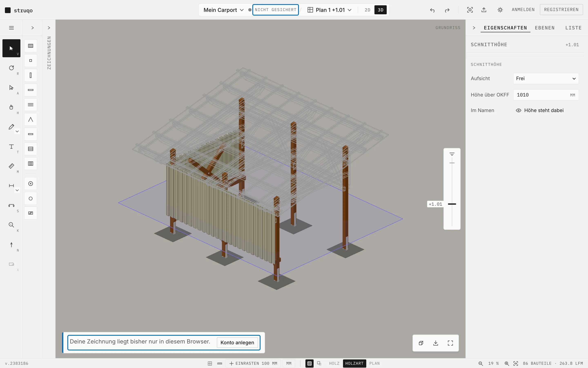Click the Anmelden link

click(x=523, y=10)
